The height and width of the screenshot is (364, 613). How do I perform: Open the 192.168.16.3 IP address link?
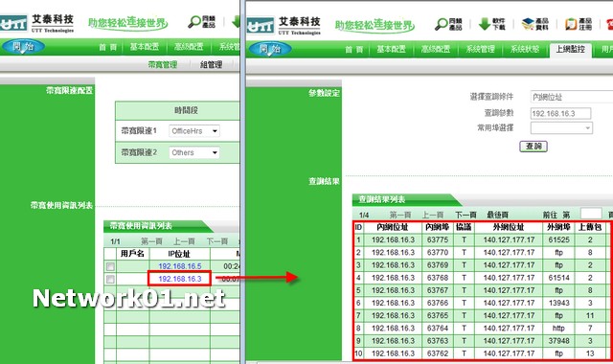[x=180, y=279]
